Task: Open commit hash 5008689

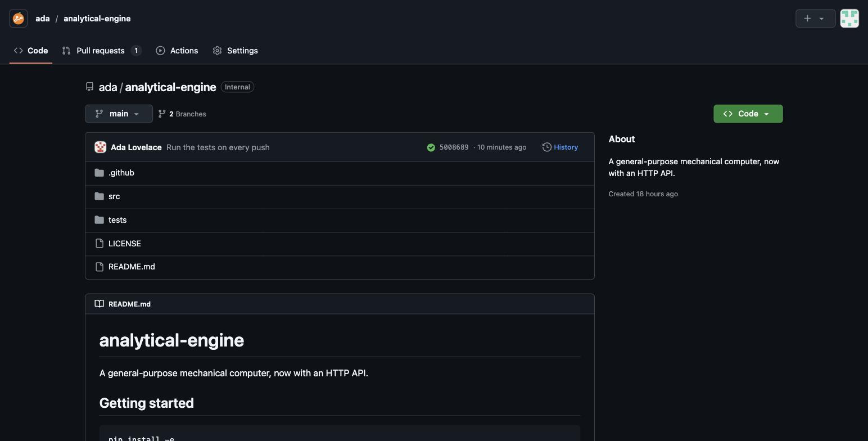Action: click(x=454, y=147)
